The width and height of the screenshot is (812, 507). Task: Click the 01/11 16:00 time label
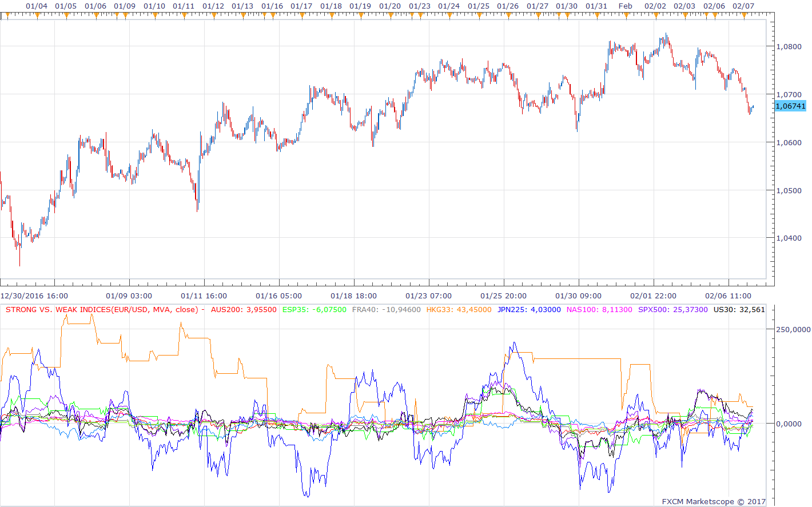204,296
